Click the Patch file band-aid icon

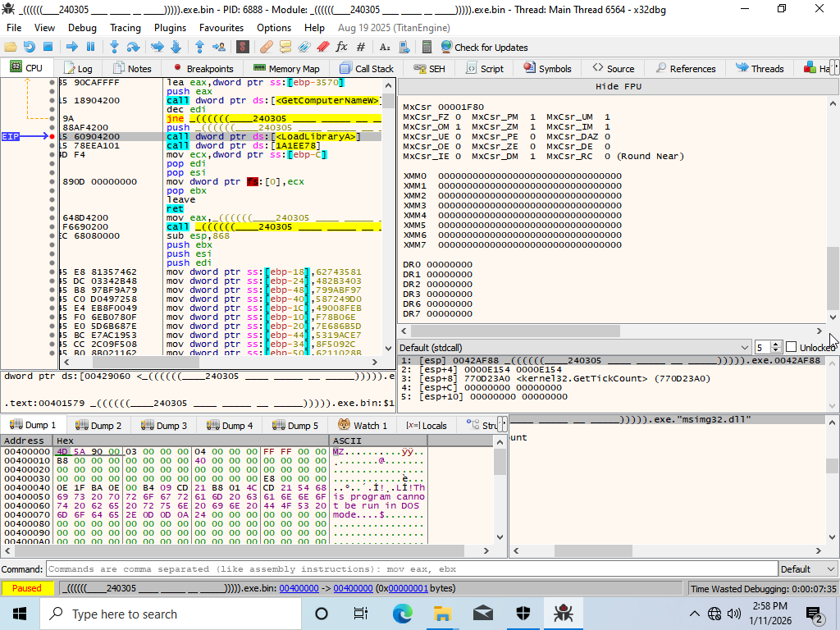pyautogui.click(x=265, y=47)
